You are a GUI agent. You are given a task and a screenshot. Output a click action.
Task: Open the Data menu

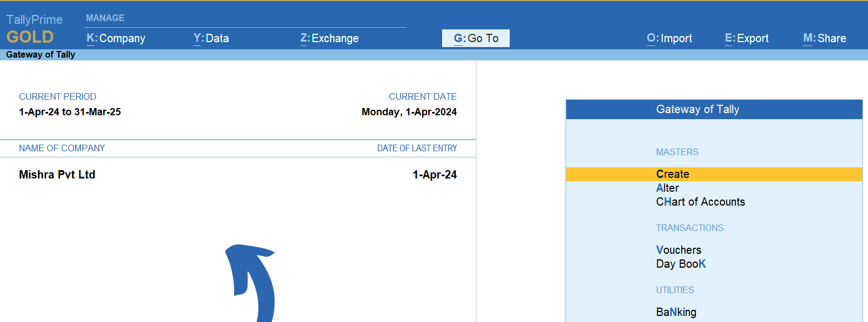click(211, 38)
